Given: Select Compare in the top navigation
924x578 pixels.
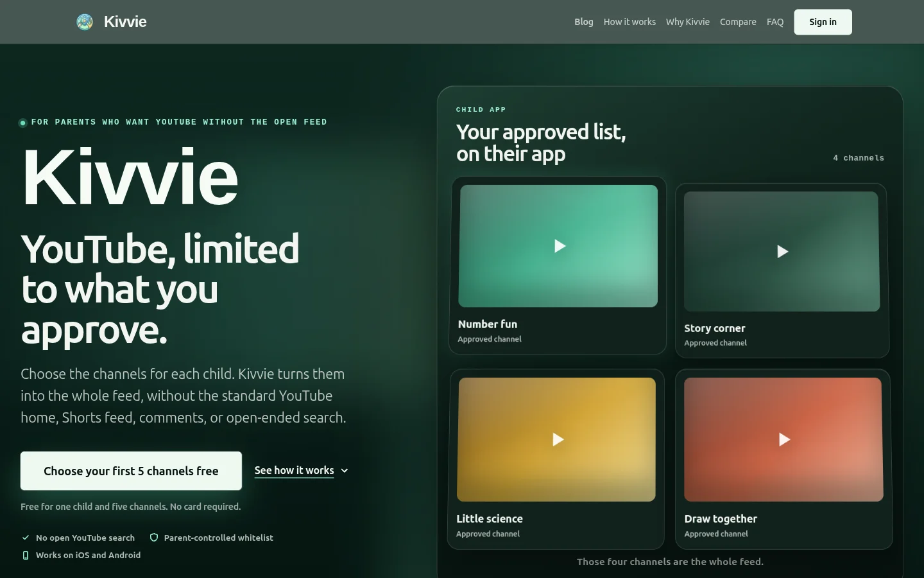Looking at the screenshot, I should [x=738, y=22].
